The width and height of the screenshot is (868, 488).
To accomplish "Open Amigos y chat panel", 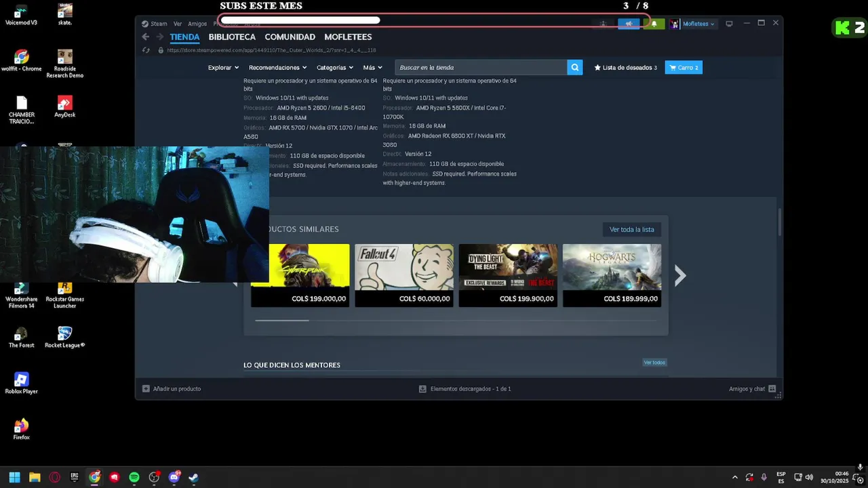I will [x=753, y=389].
